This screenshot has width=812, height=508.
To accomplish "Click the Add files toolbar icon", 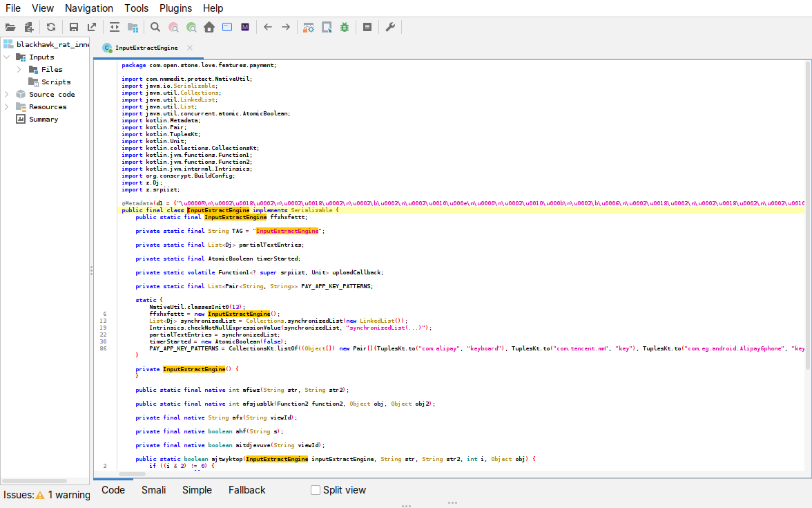I will click(29, 28).
